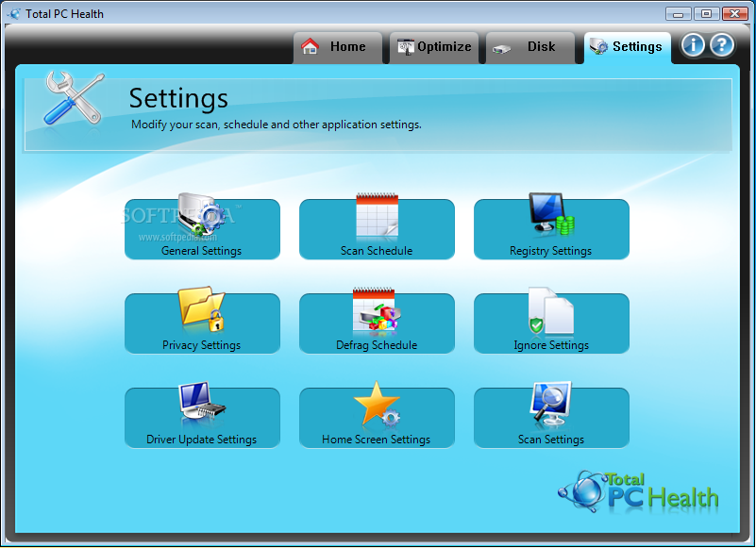
Task: Click the Home Screen Settings star icon
Action: (377, 404)
